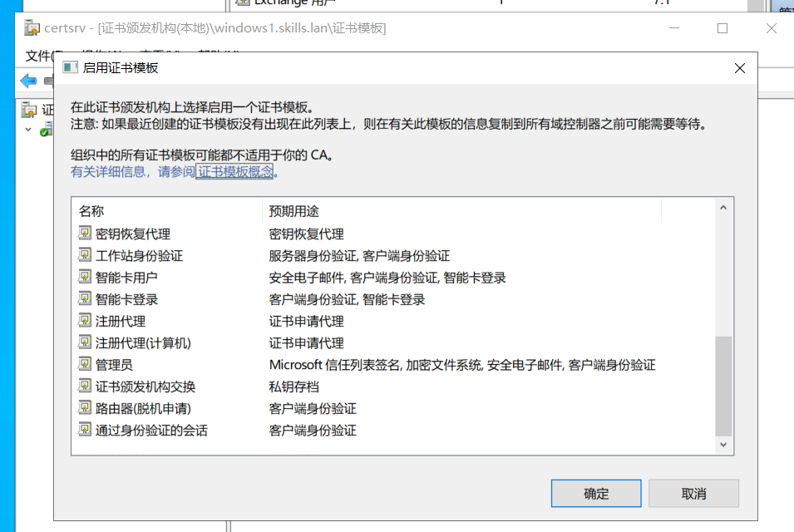Collapse the tree node under certification authority
Screen dimensions: 794x532
[28, 130]
